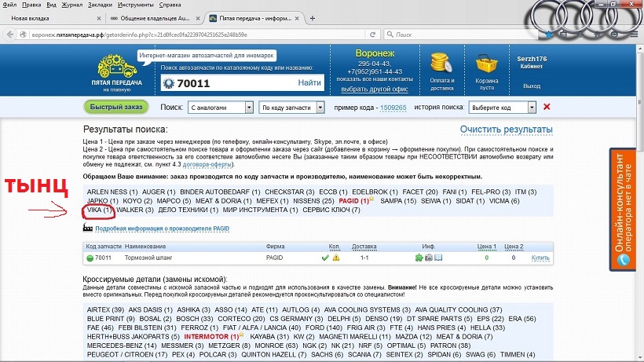This screenshot has width=644, height=362.
Task: Click the Купить link for part 70011
Action: 540,258
